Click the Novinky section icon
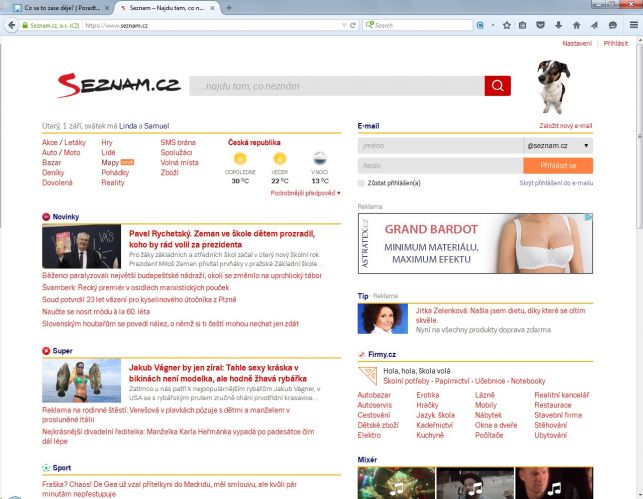 46,217
